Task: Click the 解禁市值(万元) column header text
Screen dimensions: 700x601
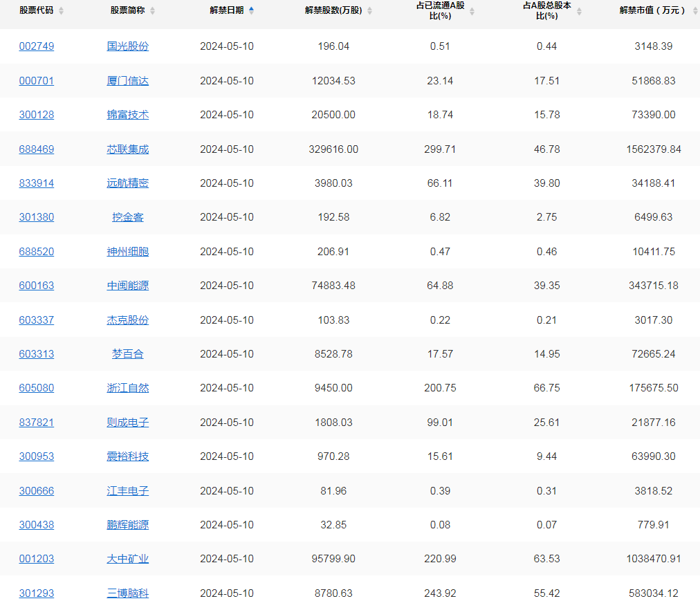Action: [652, 10]
